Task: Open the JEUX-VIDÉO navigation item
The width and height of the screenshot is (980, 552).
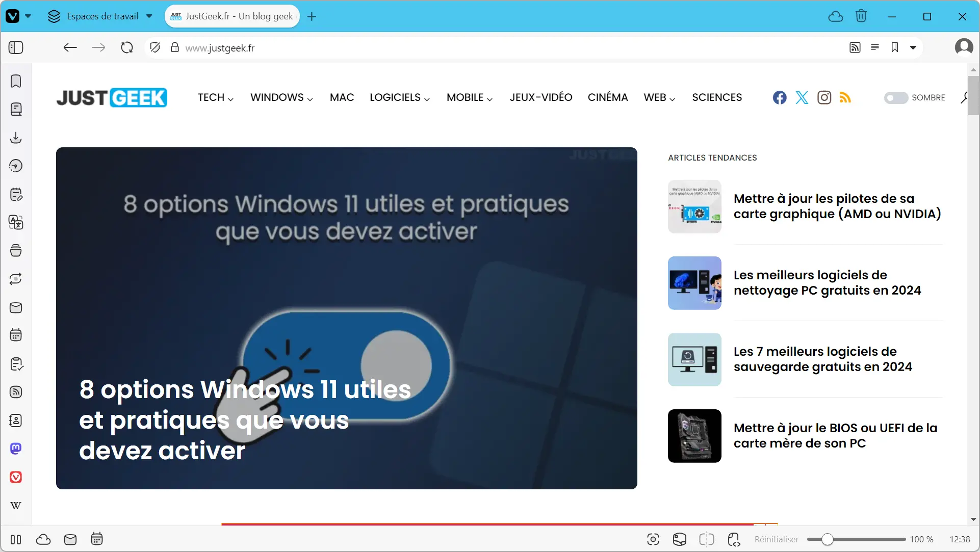Action: pyautogui.click(x=541, y=97)
